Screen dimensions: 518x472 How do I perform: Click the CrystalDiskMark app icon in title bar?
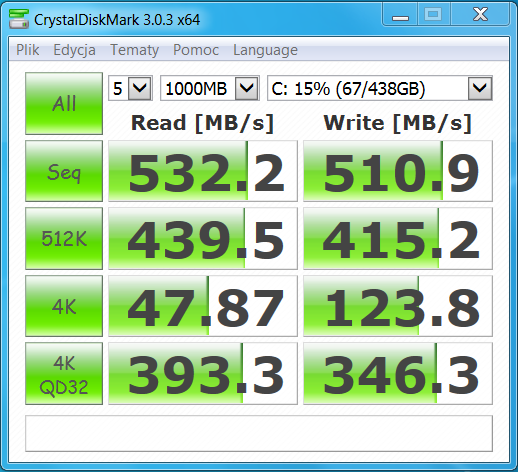coord(19,19)
